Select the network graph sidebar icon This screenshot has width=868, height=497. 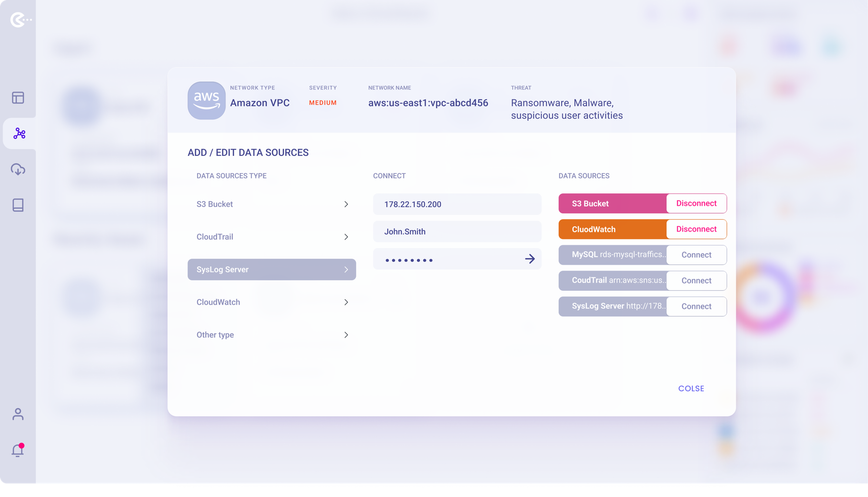19,133
